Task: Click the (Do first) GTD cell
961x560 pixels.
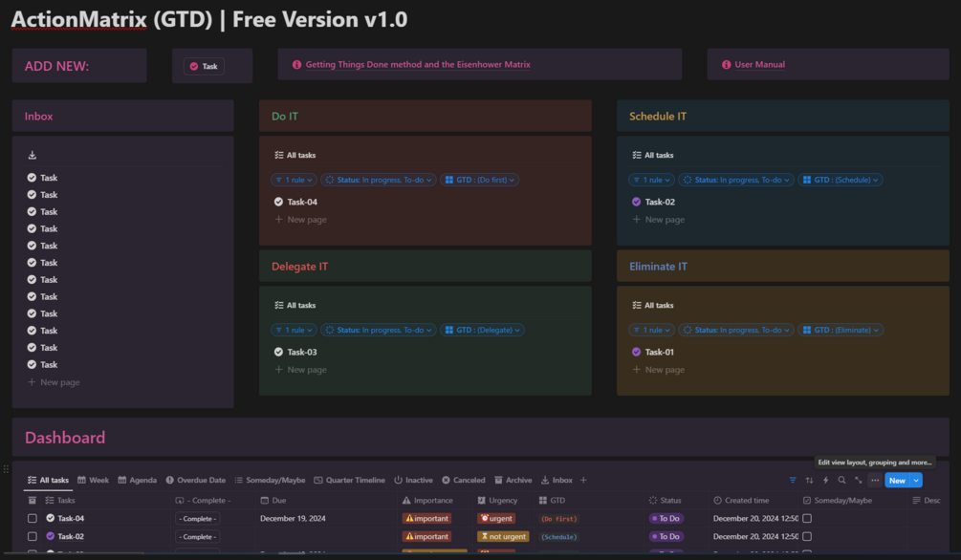Action: pyautogui.click(x=559, y=519)
